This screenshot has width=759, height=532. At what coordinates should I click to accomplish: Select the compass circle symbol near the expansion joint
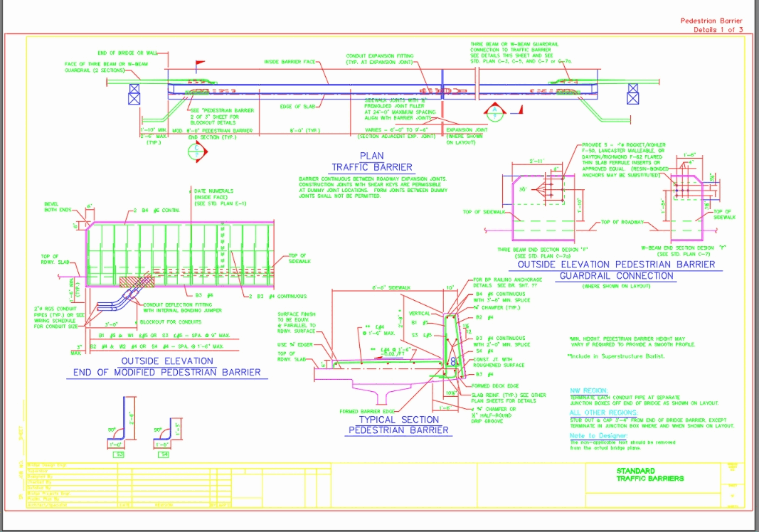(x=495, y=112)
